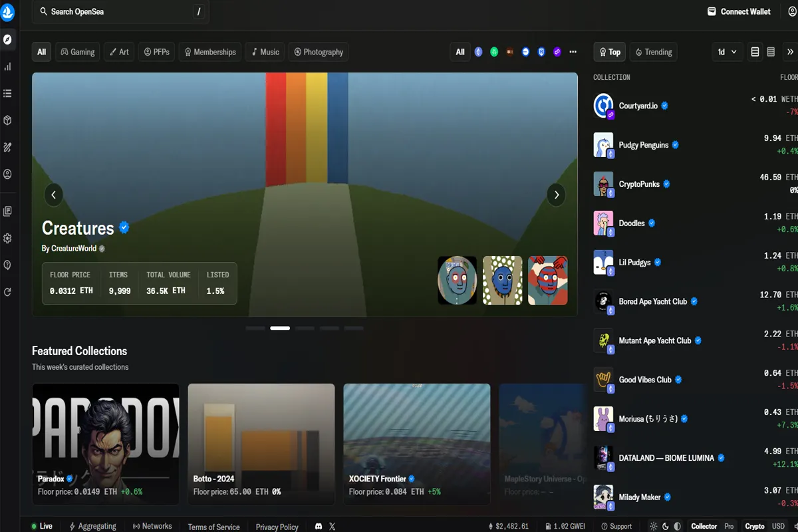Open the Discord icon in footer
Screen dimensions: 798x532
319,526
